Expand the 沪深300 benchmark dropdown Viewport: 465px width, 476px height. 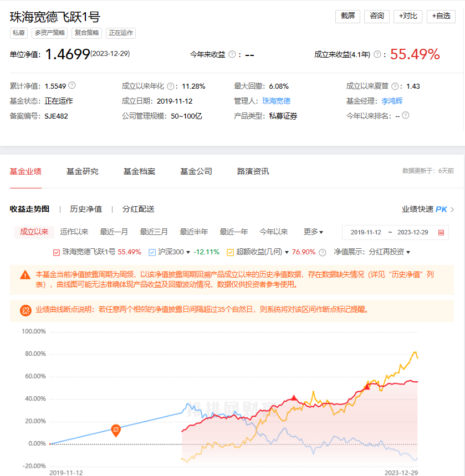point(188,253)
